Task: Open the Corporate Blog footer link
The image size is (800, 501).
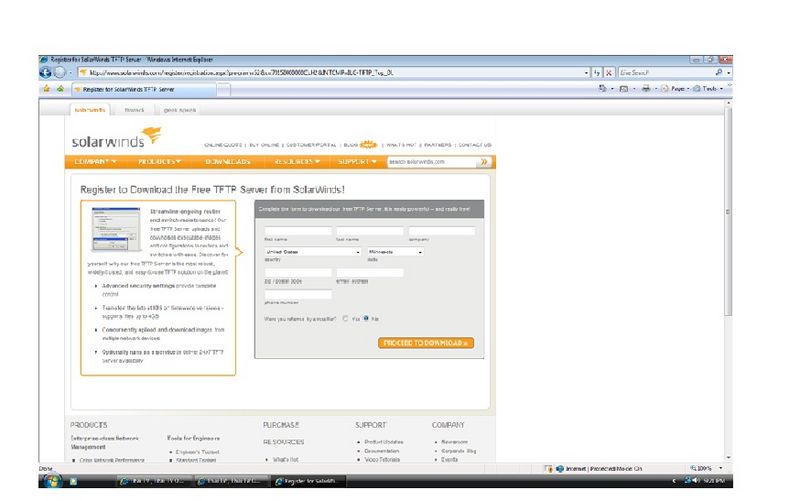Action: [459, 451]
